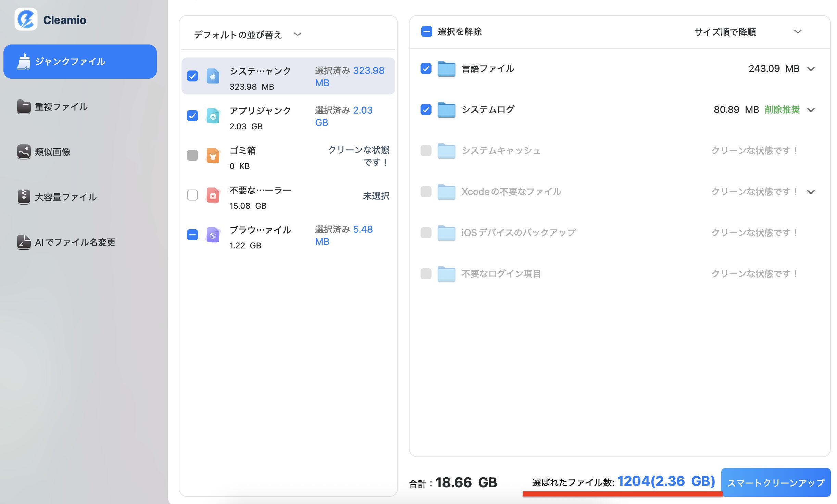
Task: Click the orange ゴミ箱 trash icon
Action: (x=213, y=156)
